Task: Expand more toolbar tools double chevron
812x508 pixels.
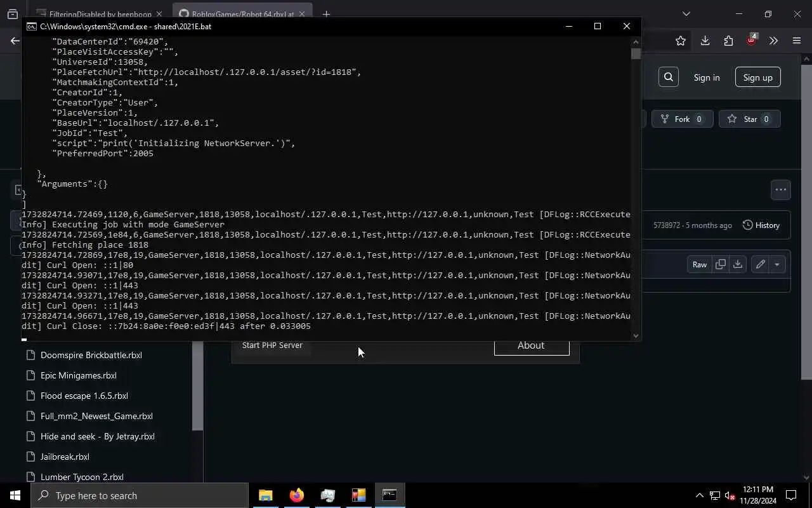Action: point(773,41)
